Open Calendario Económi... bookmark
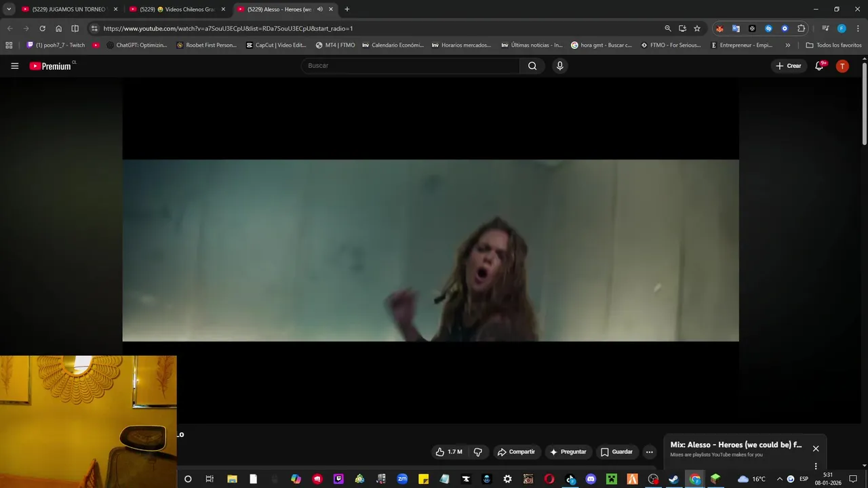Viewport: 868px width, 488px height. click(x=393, y=45)
